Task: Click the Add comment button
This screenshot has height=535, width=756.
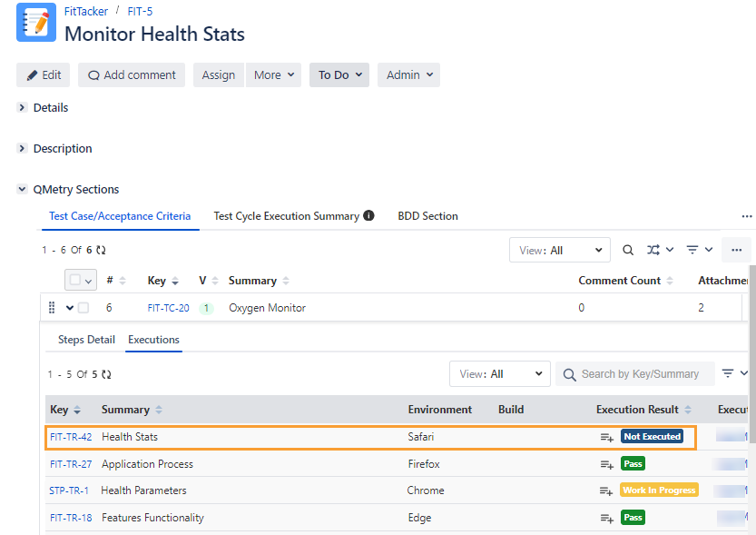Action: tap(132, 74)
